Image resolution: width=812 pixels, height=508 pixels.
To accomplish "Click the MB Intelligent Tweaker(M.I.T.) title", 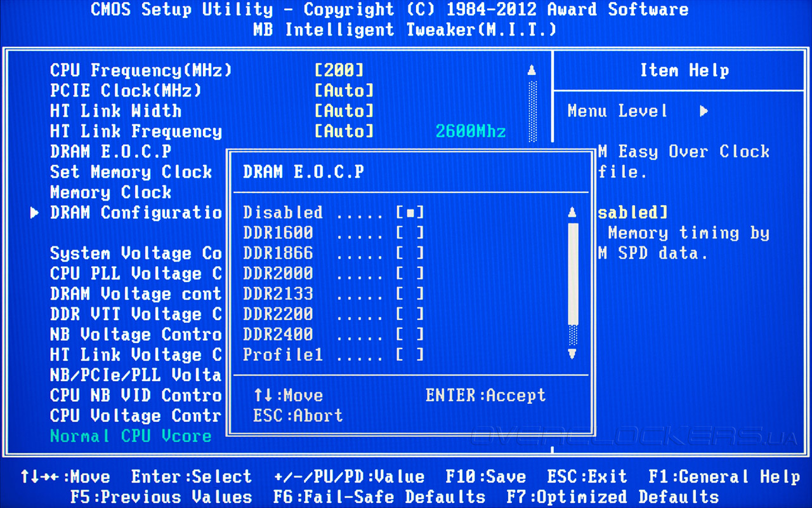I will click(405, 30).
